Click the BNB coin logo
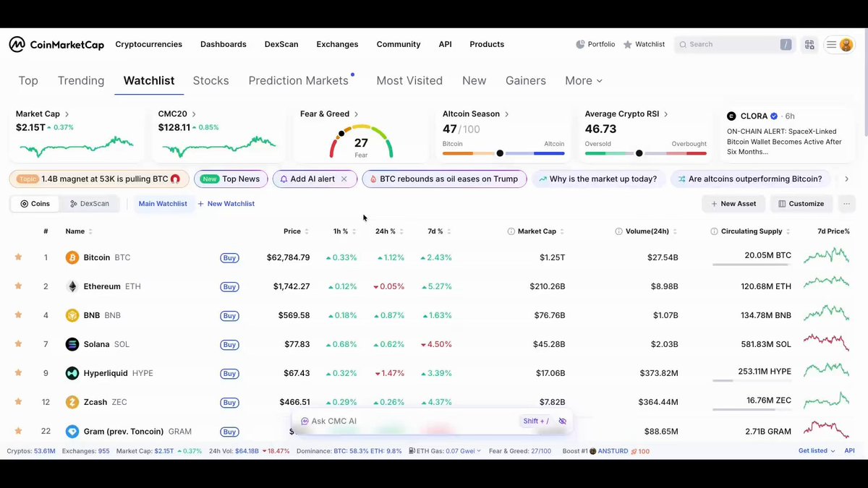 tap(72, 315)
